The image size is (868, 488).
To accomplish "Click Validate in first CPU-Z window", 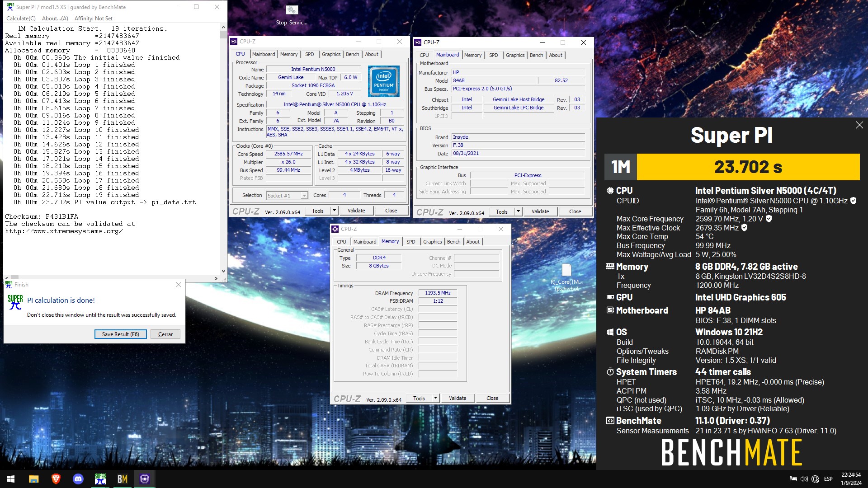I will point(356,211).
